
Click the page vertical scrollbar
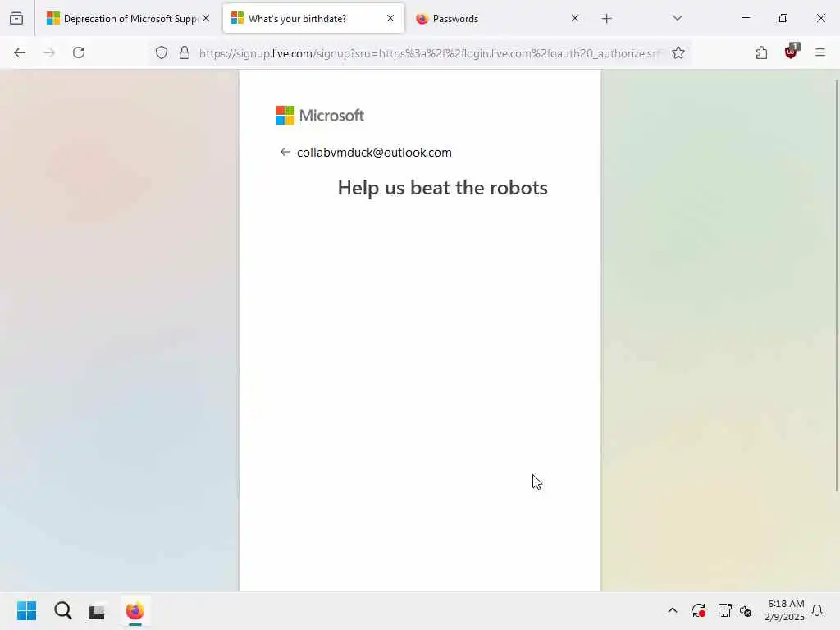pyautogui.click(x=836, y=285)
